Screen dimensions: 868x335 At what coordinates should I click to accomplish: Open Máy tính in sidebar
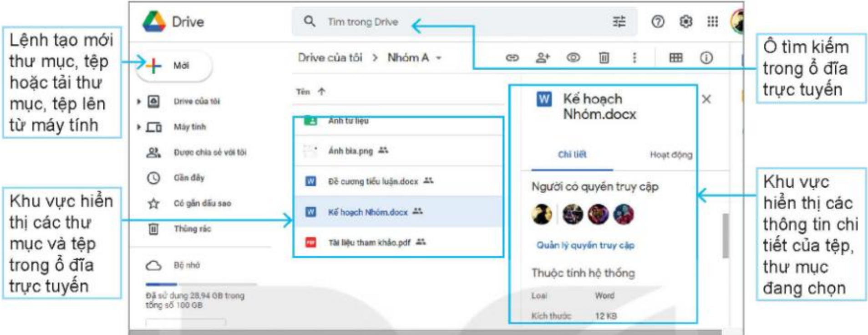(x=189, y=127)
